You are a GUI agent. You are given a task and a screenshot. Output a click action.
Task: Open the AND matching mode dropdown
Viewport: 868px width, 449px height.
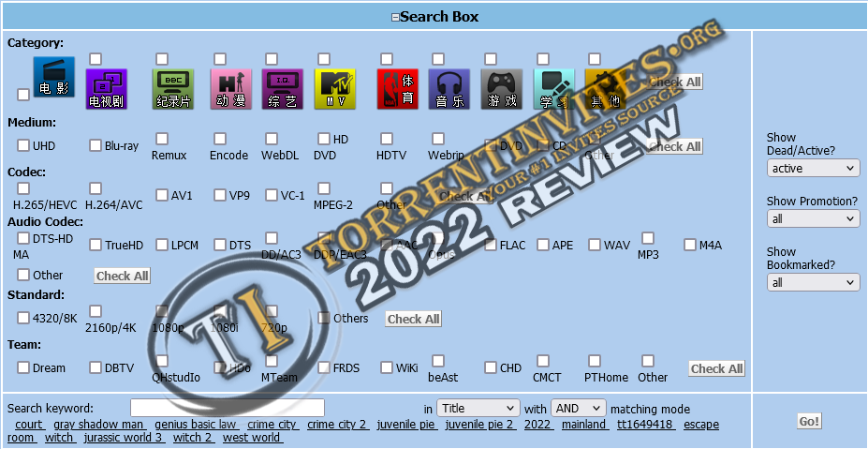pos(579,409)
